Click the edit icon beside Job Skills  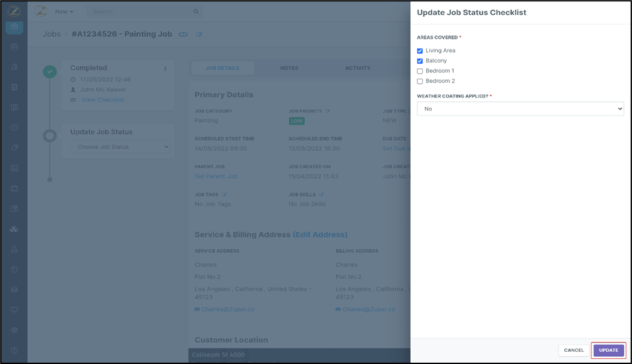(321, 194)
